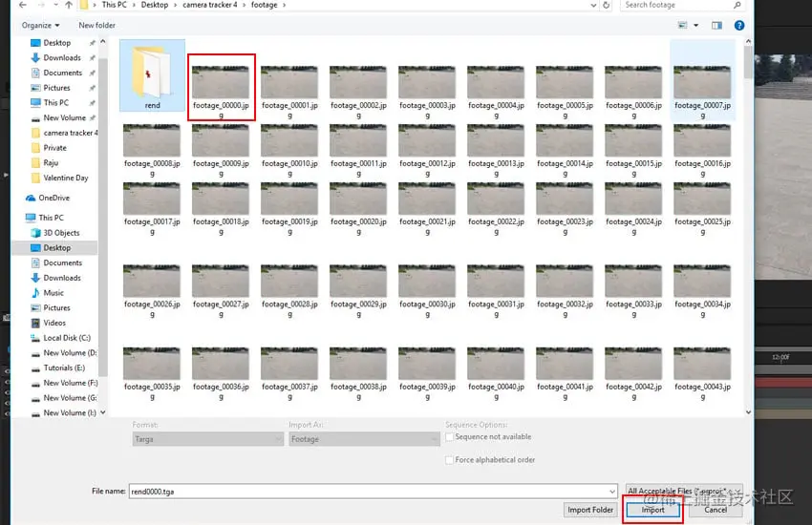Image resolution: width=812 pixels, height=525 pixels.
Task: Select the rend folder
Action: click(152, 76)
